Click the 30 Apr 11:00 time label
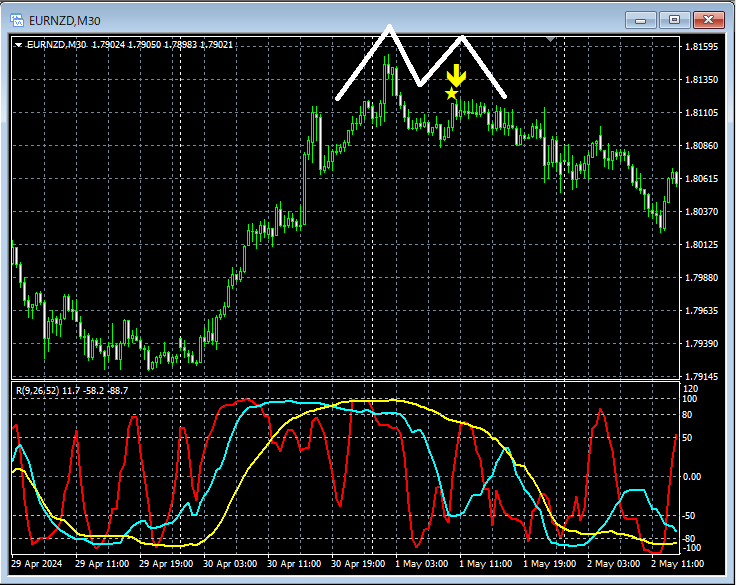 [x=294, y=563]
